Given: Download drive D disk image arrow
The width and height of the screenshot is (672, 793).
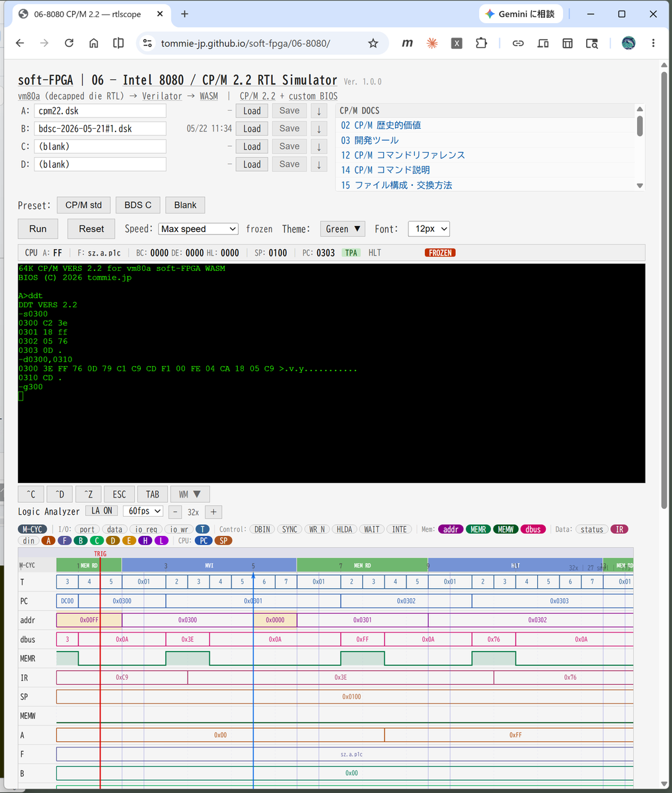Looking at the screenshot, I should coord(318,165).
